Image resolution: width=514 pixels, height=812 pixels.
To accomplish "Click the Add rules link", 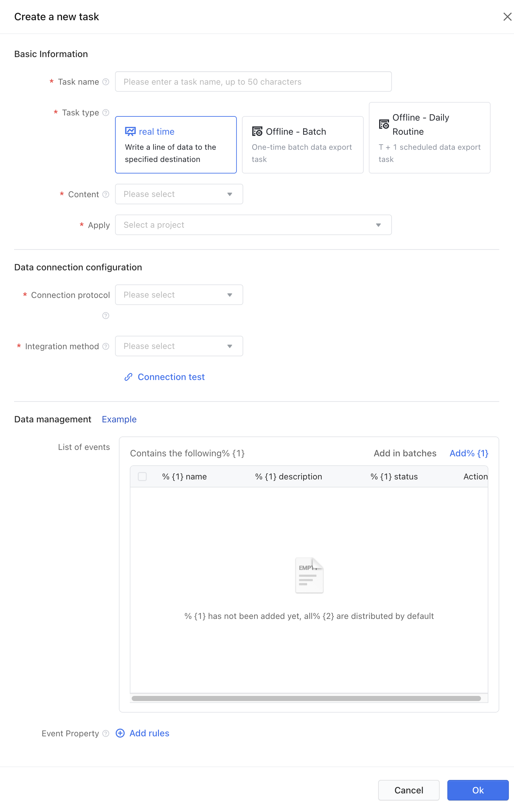I will (x=149, y=733).
